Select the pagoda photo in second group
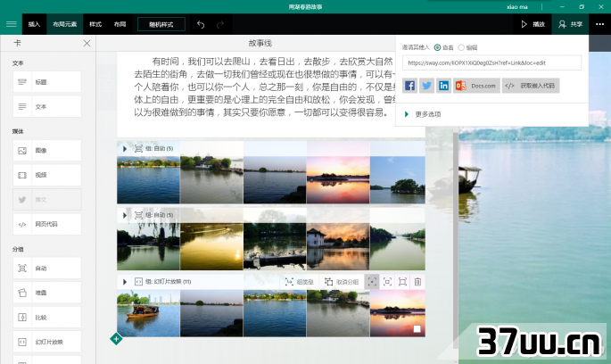Image resolution: width=611 pixels, height=364 pixels. pos(148,247)
